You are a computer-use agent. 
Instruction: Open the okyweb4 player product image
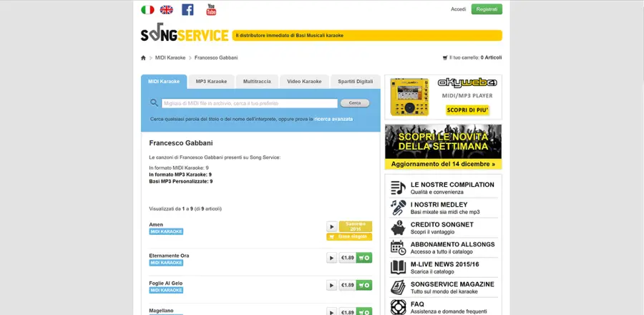(409, 97)
